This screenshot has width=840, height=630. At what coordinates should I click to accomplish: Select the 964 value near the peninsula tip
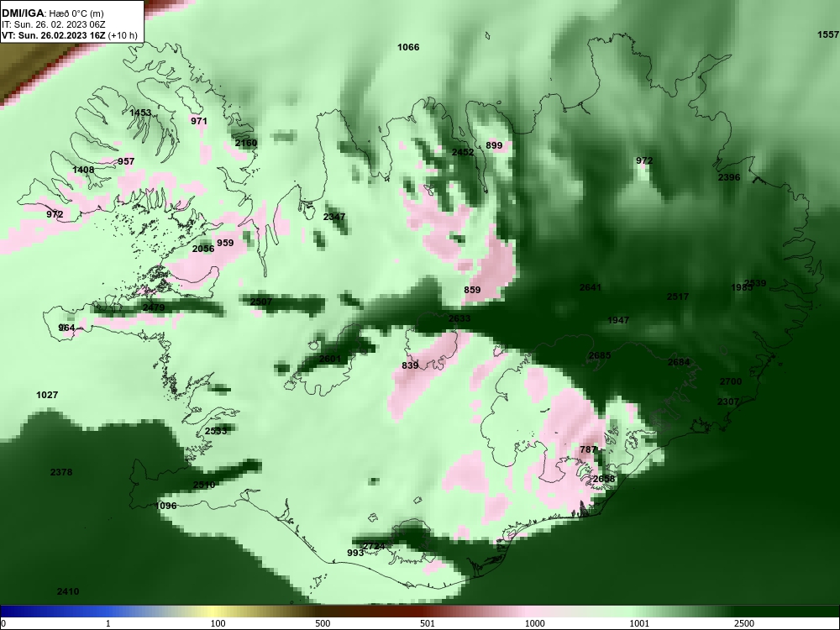tap(66, 328)
